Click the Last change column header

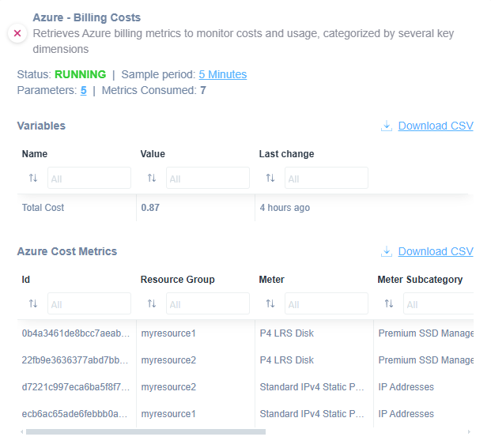click(x=286, y=154)
